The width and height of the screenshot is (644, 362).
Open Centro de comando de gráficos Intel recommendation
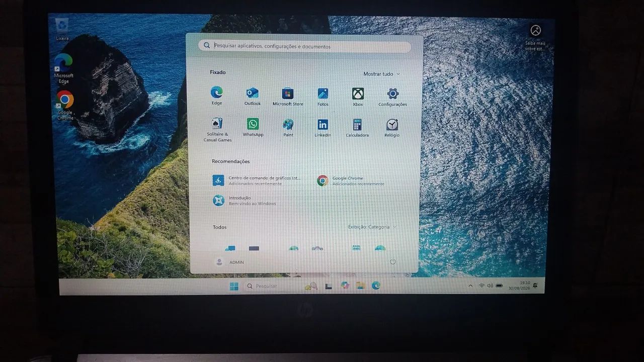(257, 180)
